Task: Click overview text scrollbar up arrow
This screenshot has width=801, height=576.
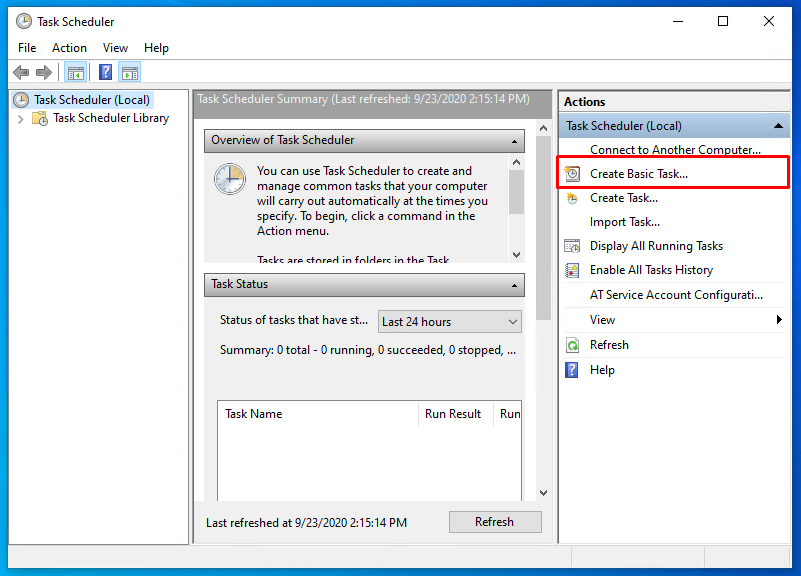Action: [x=516, y=162]
